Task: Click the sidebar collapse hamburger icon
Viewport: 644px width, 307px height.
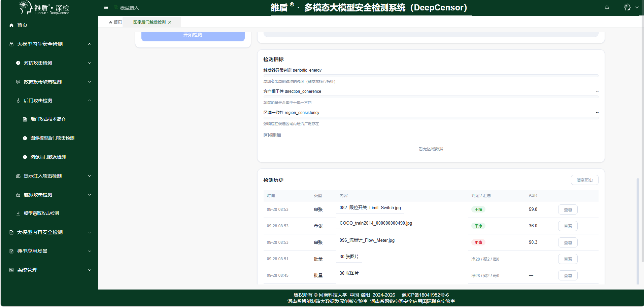Action: [x=106, y=7]
